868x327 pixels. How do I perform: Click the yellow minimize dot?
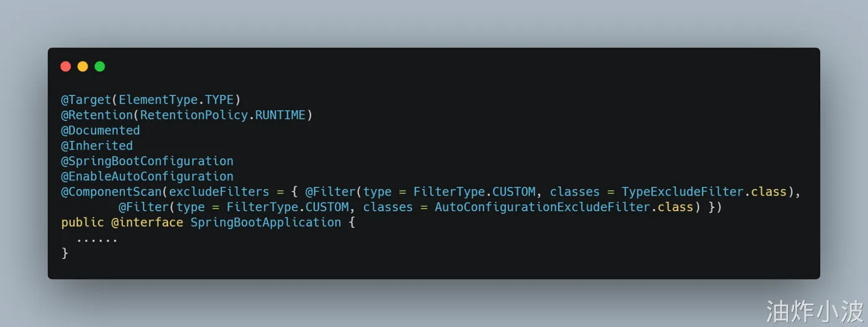click(x=82, y=66)
